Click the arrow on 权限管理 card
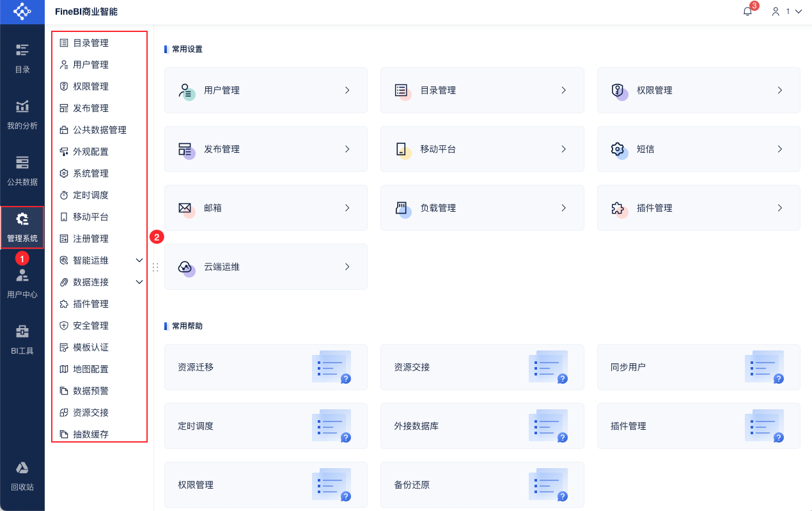Image resolution: width=812 pixels, height=511 pixels. point(780,90)
